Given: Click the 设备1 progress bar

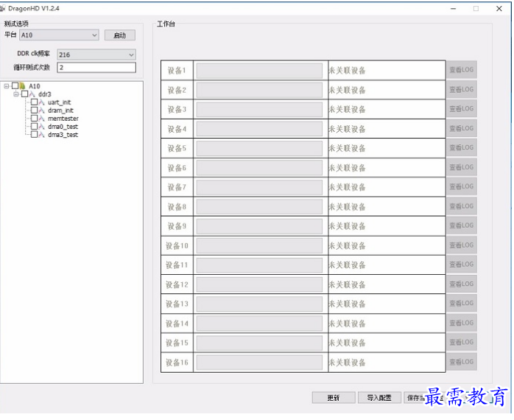Looking at the screenshot, I should click(259, 71).
